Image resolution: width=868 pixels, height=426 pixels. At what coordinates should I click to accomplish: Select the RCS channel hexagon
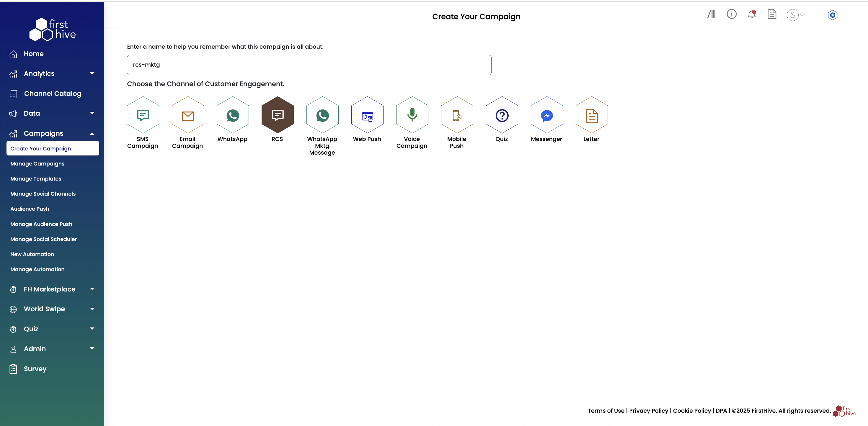(277, 115)
